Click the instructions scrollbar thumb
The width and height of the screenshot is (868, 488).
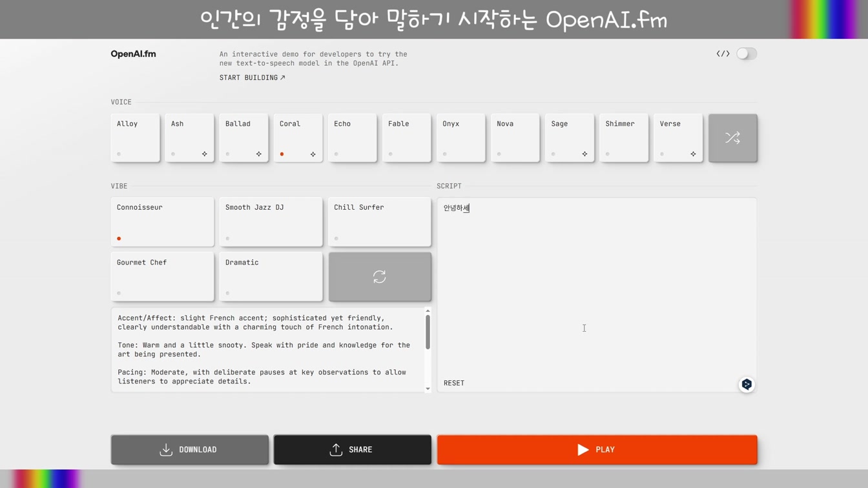click(x=428, y=332)
